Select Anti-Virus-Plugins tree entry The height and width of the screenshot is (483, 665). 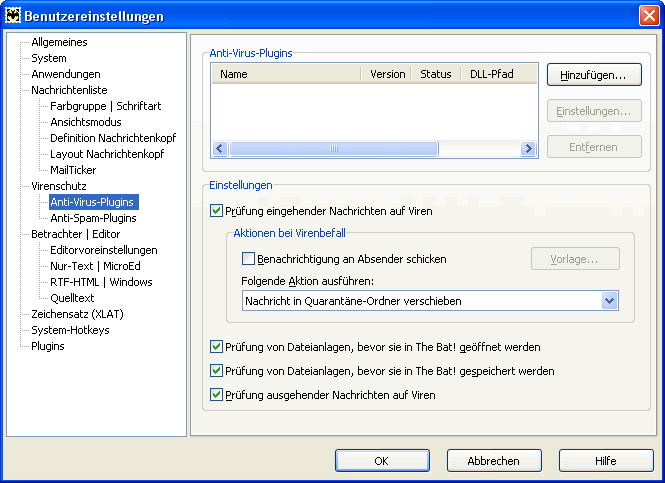tap(94, 202)
